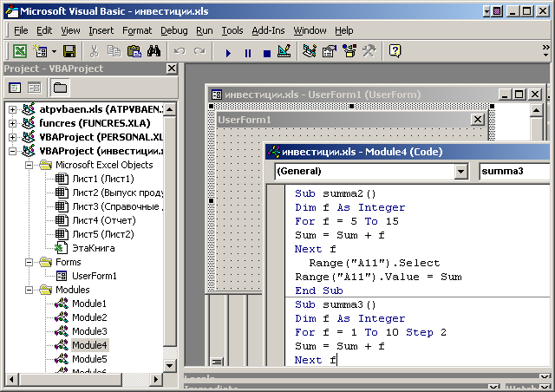Show more toolbar options chevron

[546, 50]
